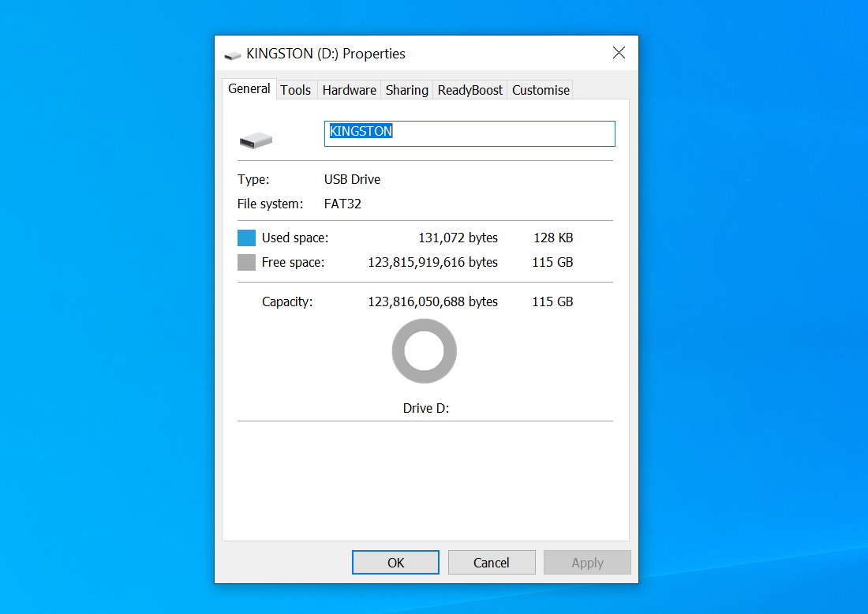Click the blue Used space color square

coord(246,238)
